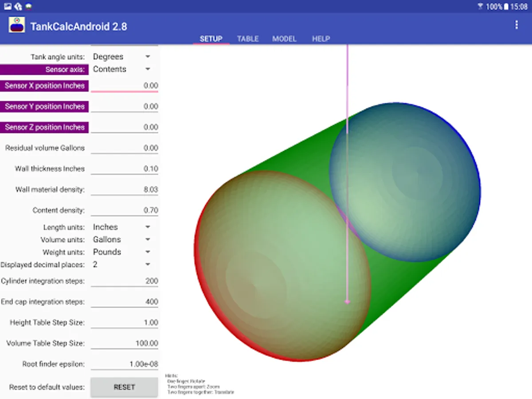Click the red-rimmed front end cap of tank model
532x399 pixels.
click(282, 266)
